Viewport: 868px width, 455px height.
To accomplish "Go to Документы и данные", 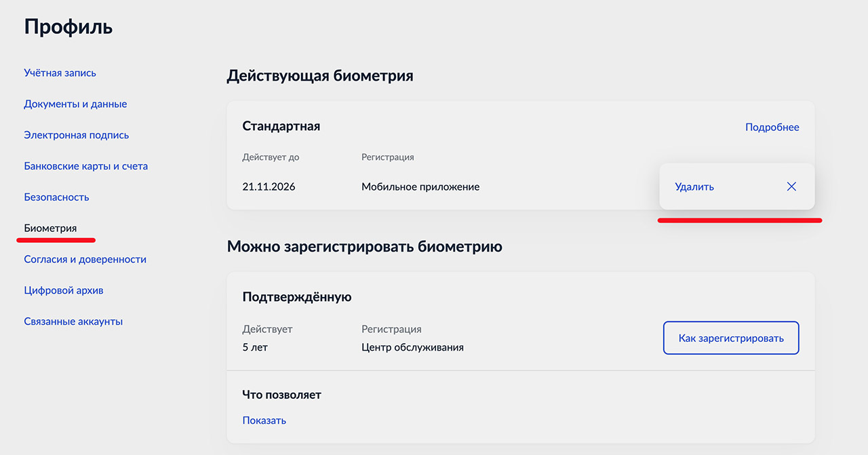I will coord(75,104).
